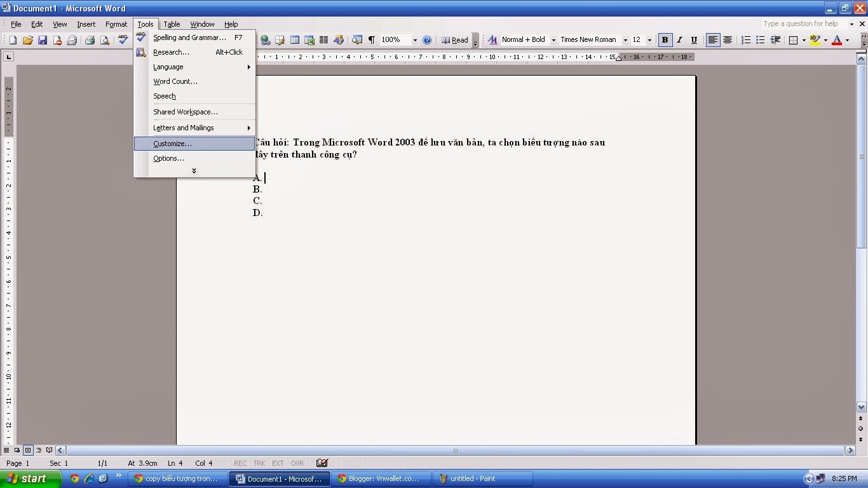Image resolution: width=868 pixels, height=488 pixels.
Task: Click the Insert Table icon
Action: point(295,40)
